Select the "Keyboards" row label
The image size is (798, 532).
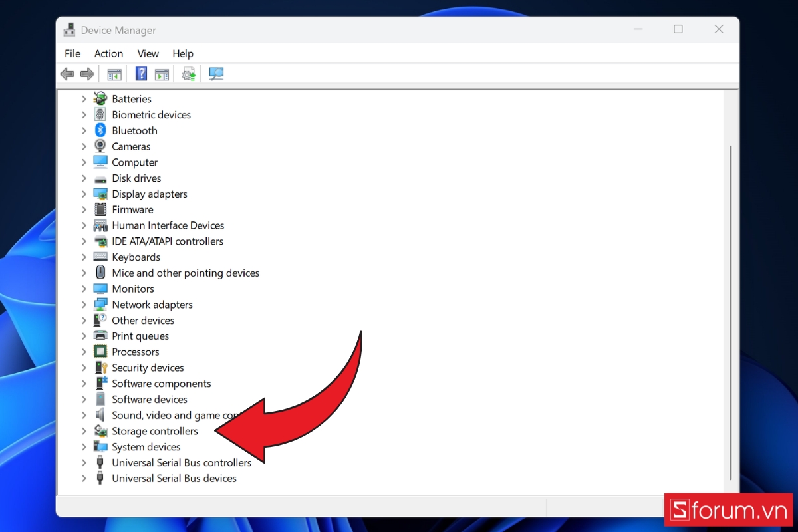[136, 257]
